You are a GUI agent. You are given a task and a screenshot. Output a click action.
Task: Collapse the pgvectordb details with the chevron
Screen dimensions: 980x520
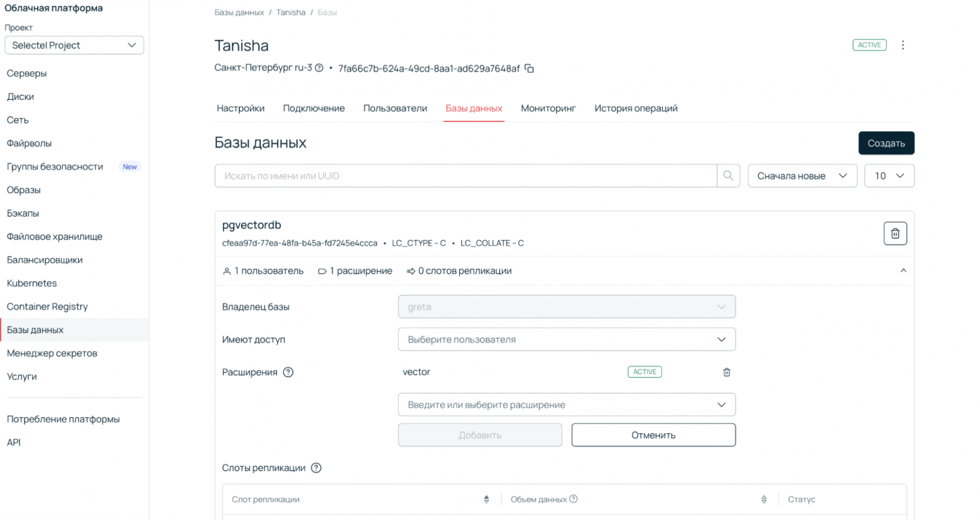pos(903,270)
